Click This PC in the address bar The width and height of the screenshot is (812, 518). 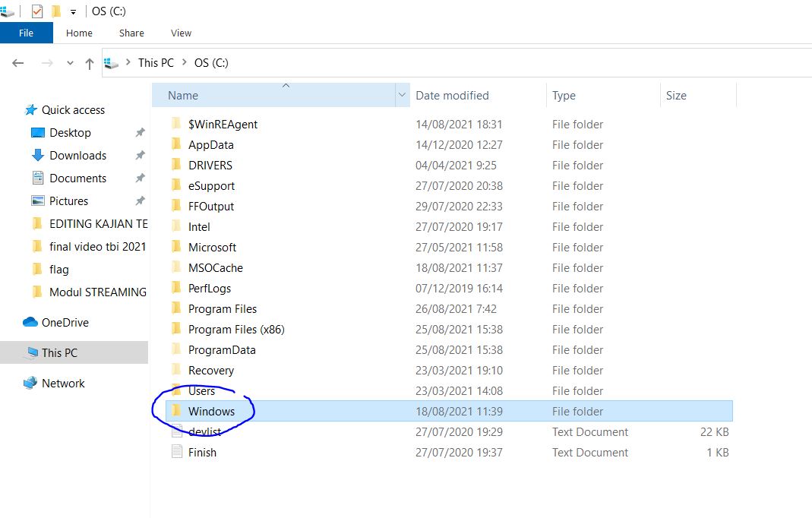[x=156, y=62]
